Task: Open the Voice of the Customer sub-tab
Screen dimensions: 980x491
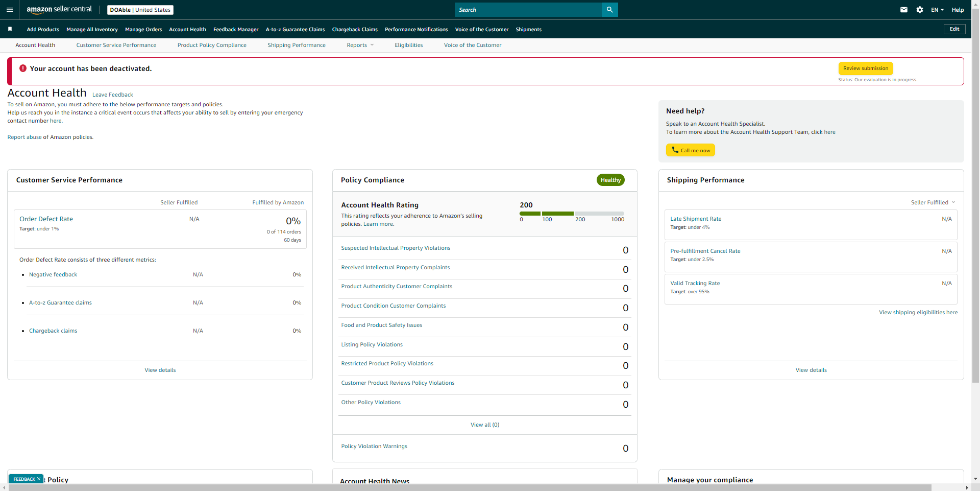Action: tap(473, 45)
